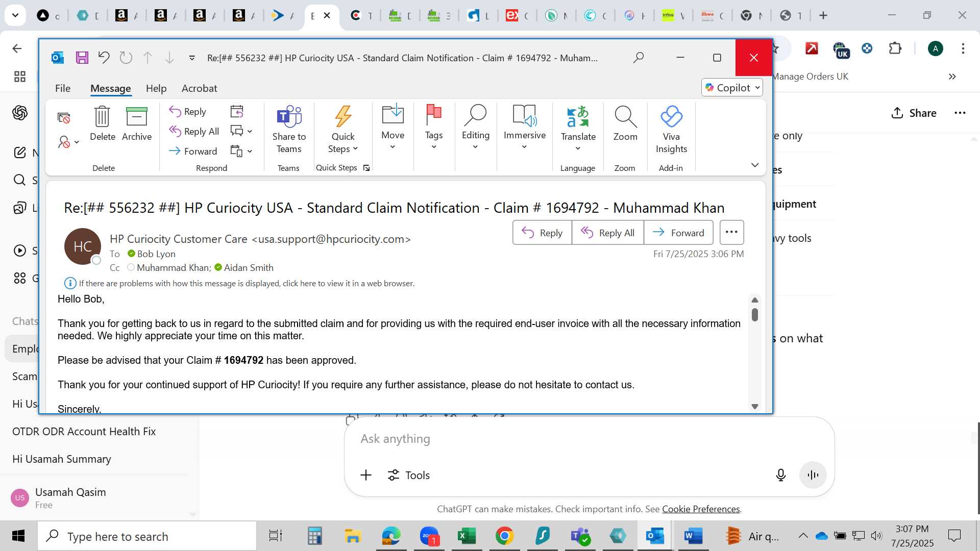Open the Chrome extensions puzzle icon
The width and height of the screenshot is (980, 551).
(x=895, y=48)
